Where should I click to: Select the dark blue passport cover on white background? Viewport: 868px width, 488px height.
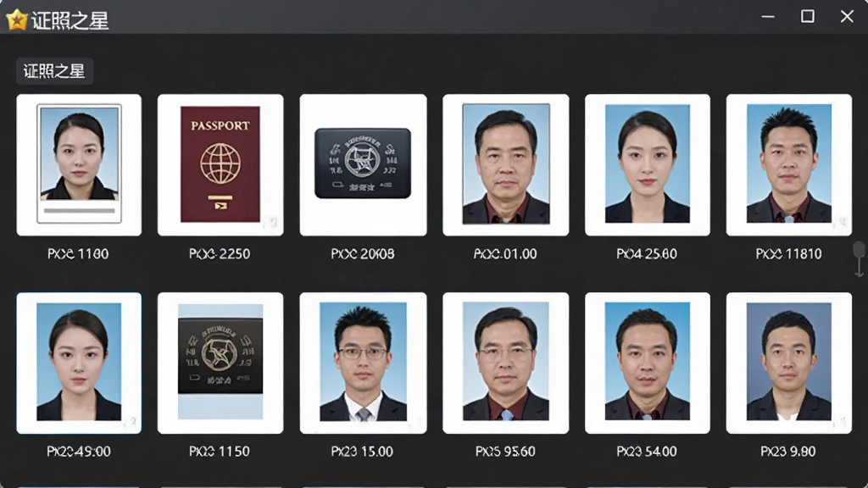(363, 165)
